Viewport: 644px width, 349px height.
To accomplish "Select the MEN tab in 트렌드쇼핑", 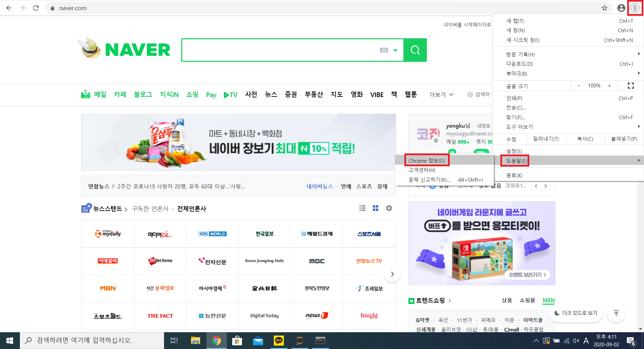I will 549,300.
